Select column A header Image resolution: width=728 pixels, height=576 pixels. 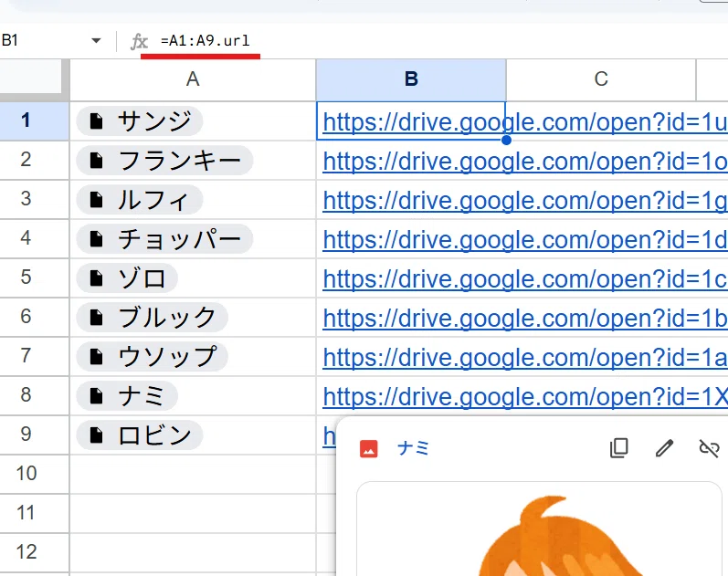(x=193, y=79)
